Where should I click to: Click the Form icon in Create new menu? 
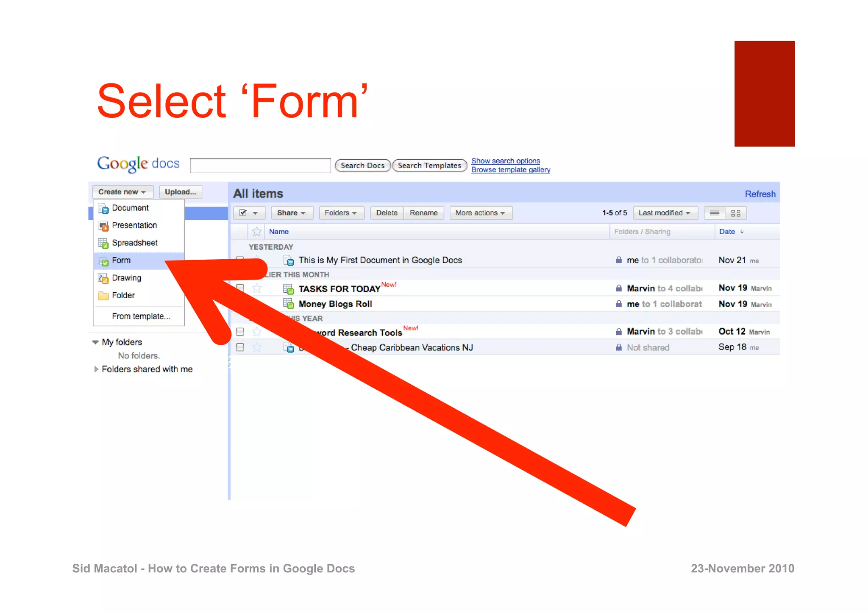[x=103, y=261]
